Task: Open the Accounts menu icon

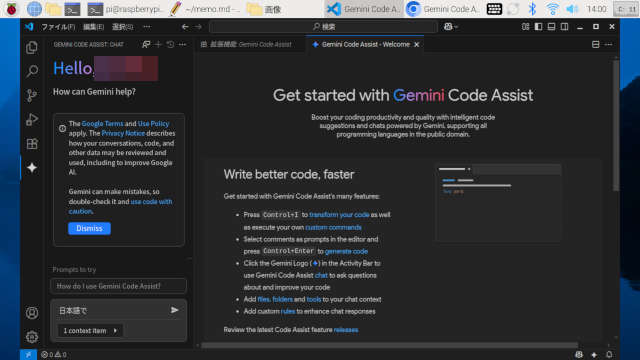Action: click(32, 313)
